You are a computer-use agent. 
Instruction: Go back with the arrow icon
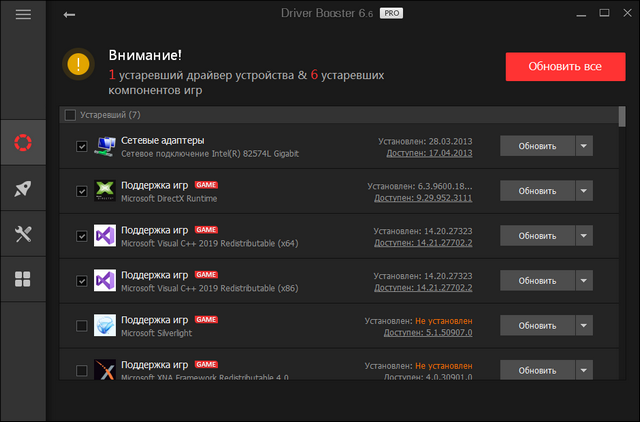pos(69,15)
